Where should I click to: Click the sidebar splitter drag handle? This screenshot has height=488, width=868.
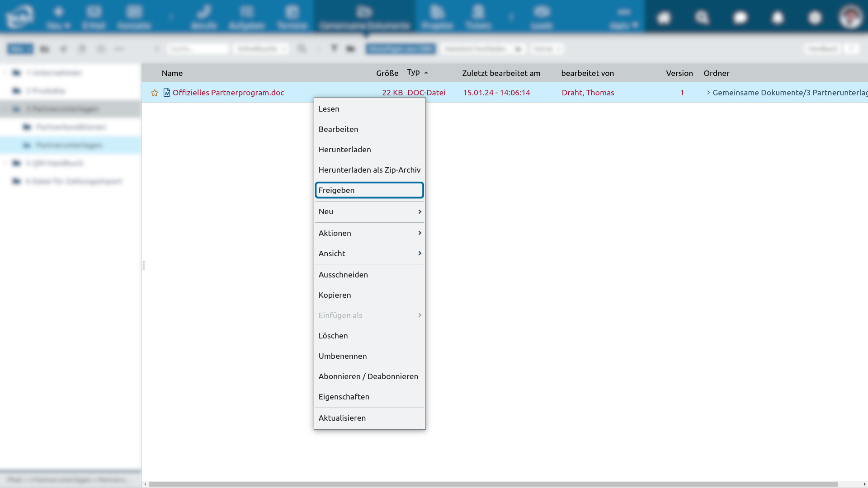coord(144,266)
